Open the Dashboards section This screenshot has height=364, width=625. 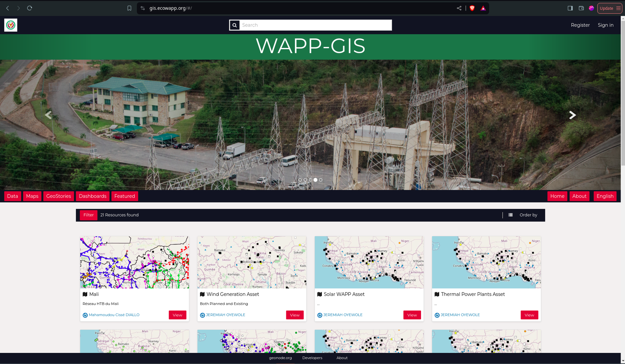(x=92, y=196)
